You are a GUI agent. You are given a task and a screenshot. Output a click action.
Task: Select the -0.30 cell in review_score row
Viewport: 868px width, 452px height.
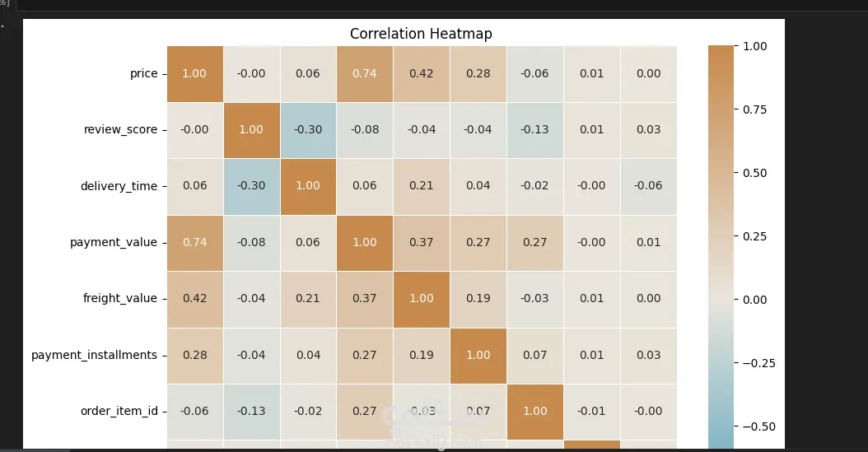(x=307, y=129)
